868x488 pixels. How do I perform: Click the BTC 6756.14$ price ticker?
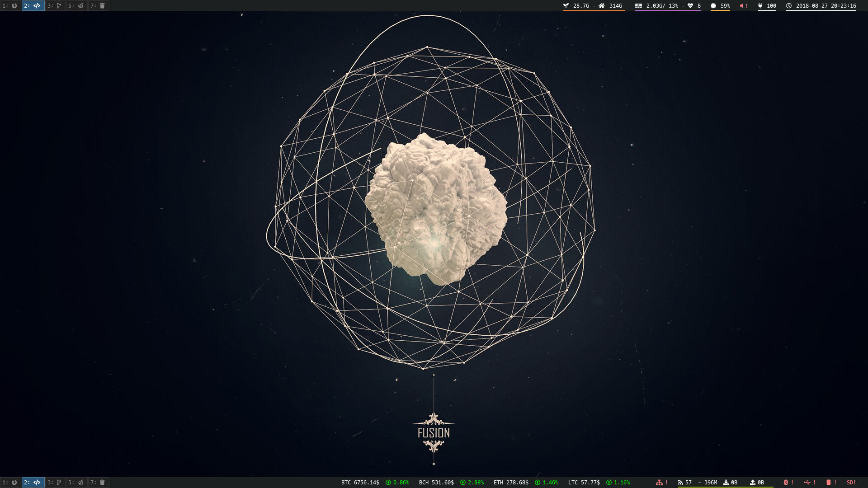coord(360,483)
